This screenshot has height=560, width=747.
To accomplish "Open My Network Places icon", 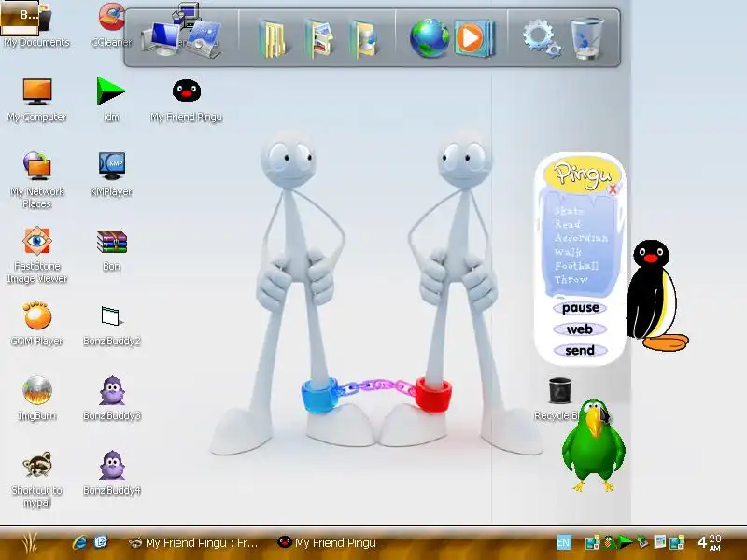I will click(36, 180).
